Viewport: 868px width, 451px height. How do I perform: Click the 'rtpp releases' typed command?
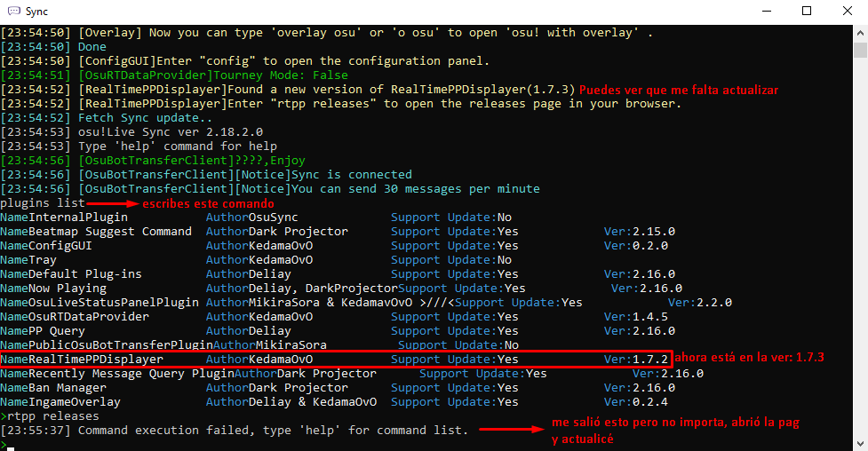53,416
